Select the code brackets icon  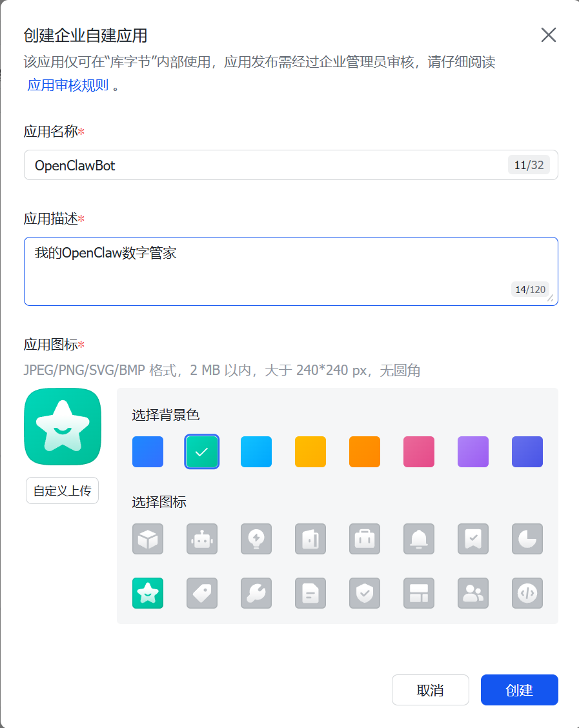pos(527,593)
